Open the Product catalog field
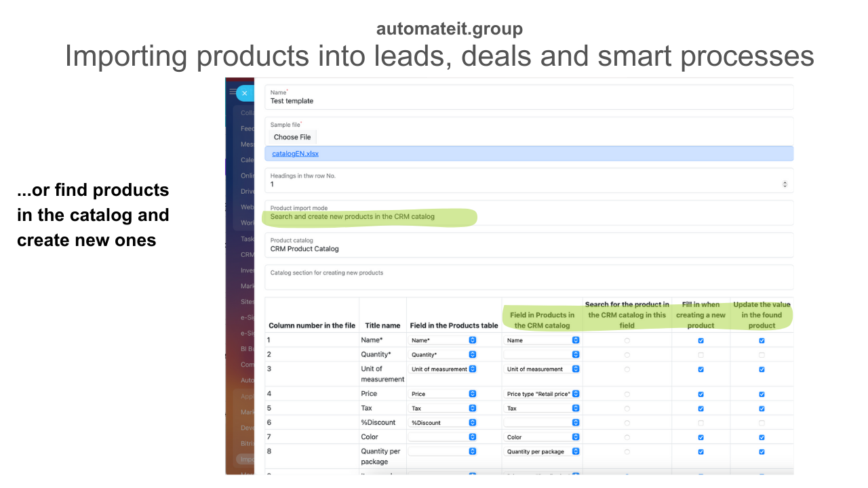The width and height of the screenshot is (868, 488). [528, 249]
